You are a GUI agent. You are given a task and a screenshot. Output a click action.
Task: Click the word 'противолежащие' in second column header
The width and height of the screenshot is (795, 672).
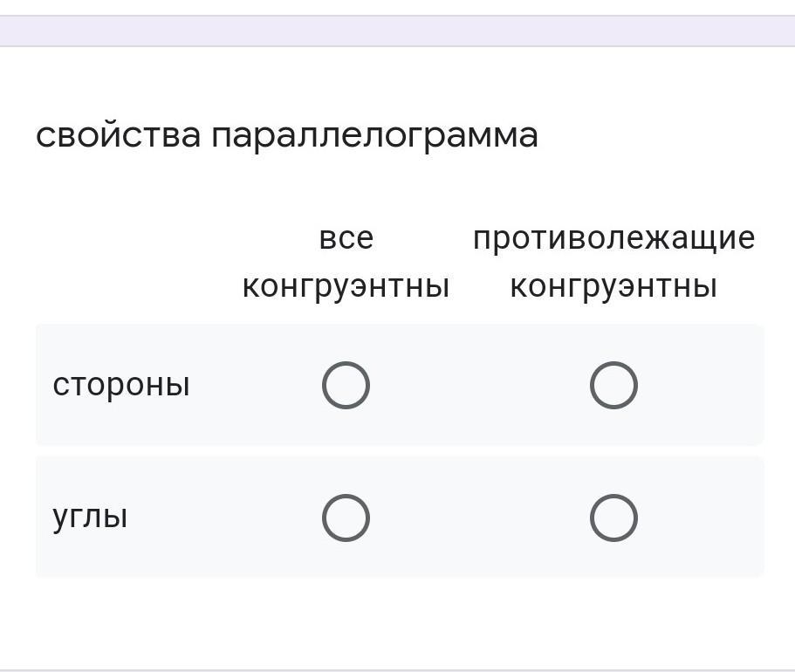coord(614,238)
